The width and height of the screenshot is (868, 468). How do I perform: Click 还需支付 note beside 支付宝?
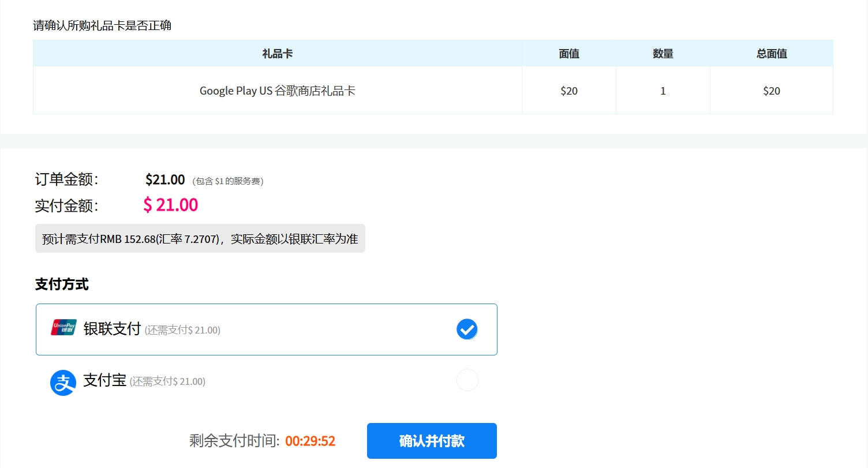pos(167,381)
